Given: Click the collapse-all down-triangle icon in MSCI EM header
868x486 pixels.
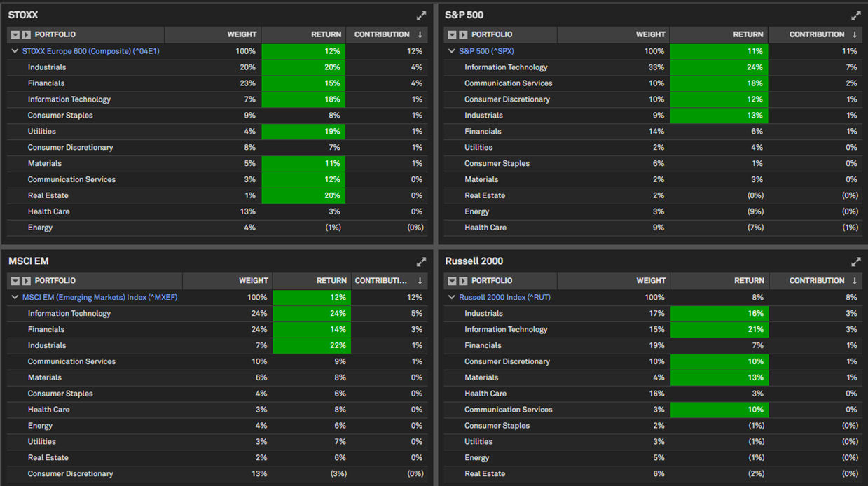Looking at the screenshot, I should (x=15, y=281).
